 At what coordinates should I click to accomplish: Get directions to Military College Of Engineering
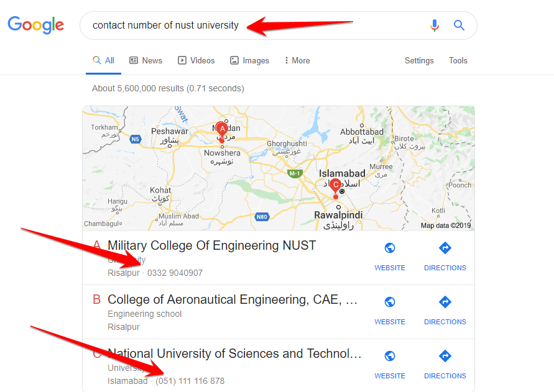click(x=445, y=248)
